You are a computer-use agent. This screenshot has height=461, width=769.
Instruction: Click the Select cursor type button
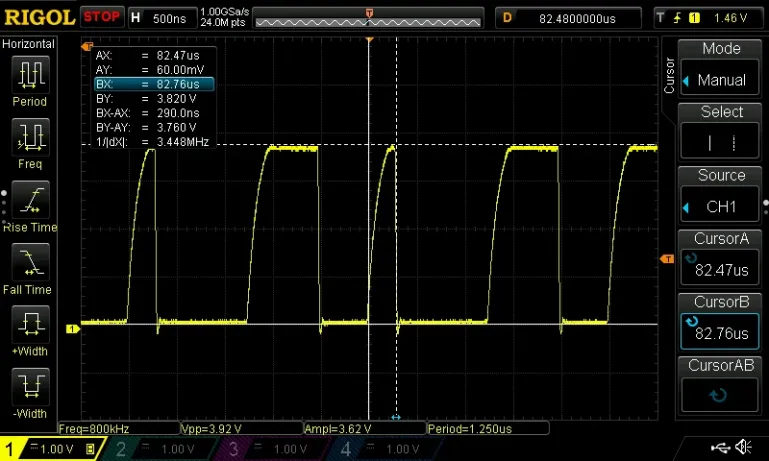(719, 143)
